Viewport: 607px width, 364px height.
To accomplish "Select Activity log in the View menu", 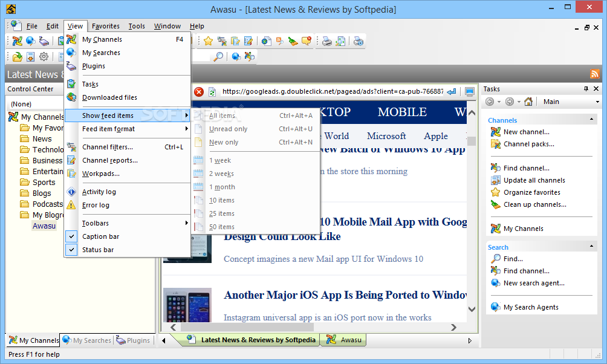I will 128,192.
